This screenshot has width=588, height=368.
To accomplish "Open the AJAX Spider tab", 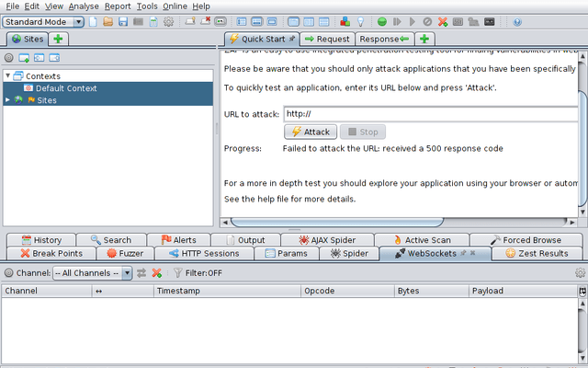I will [x=327, y=240].
